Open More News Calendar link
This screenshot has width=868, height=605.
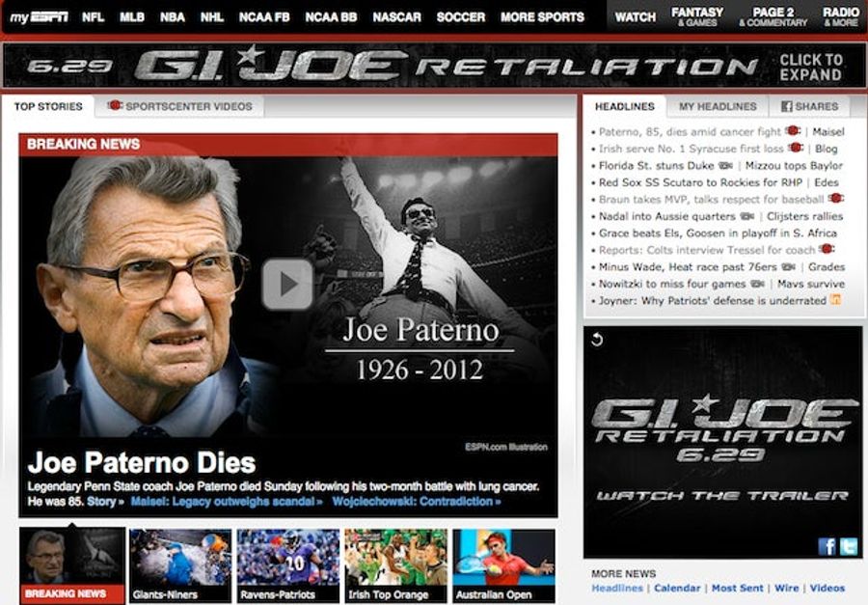click(677, 588)
